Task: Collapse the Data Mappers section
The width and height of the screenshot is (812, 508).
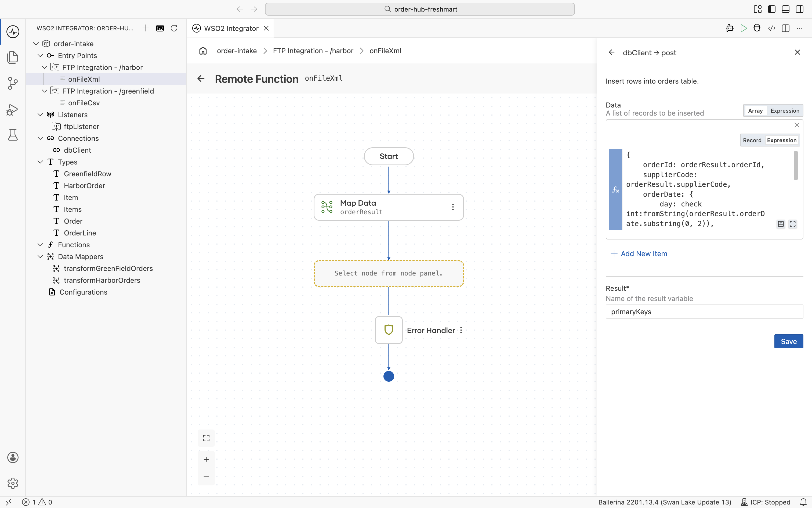Action: pos(40,257)
